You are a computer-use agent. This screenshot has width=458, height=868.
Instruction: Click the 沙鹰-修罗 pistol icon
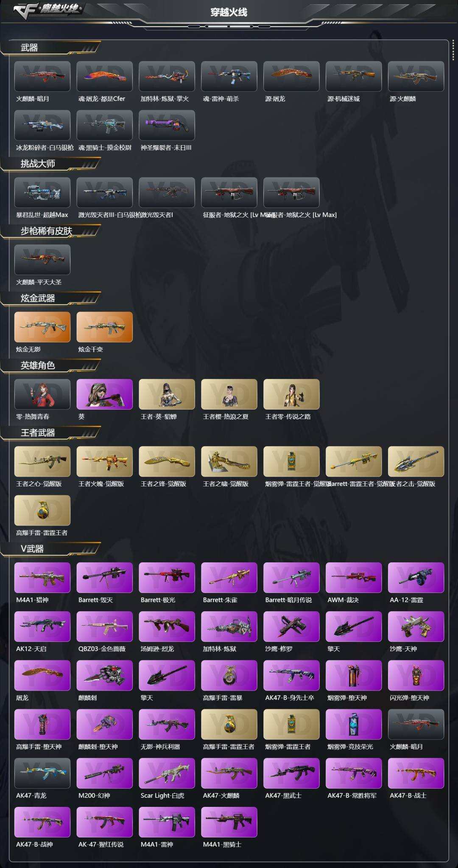[291, 626]
